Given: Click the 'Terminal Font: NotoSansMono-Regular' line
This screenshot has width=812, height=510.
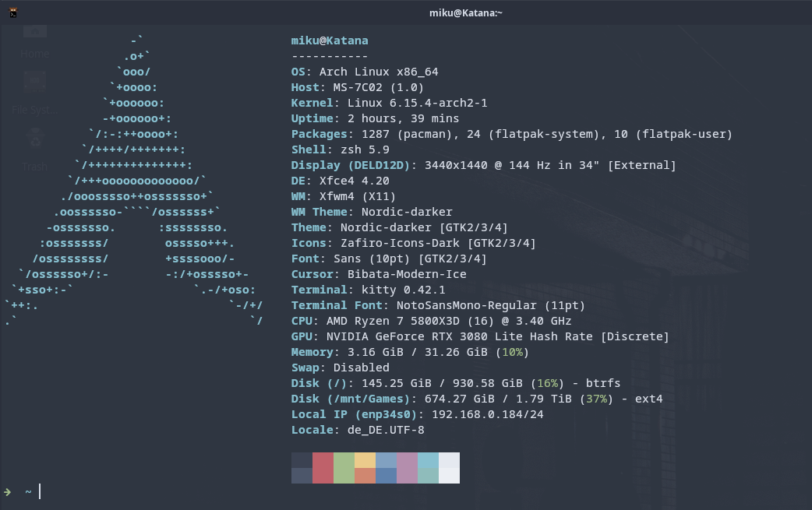Looking at the screenshot, I should (x=438, y=305).
